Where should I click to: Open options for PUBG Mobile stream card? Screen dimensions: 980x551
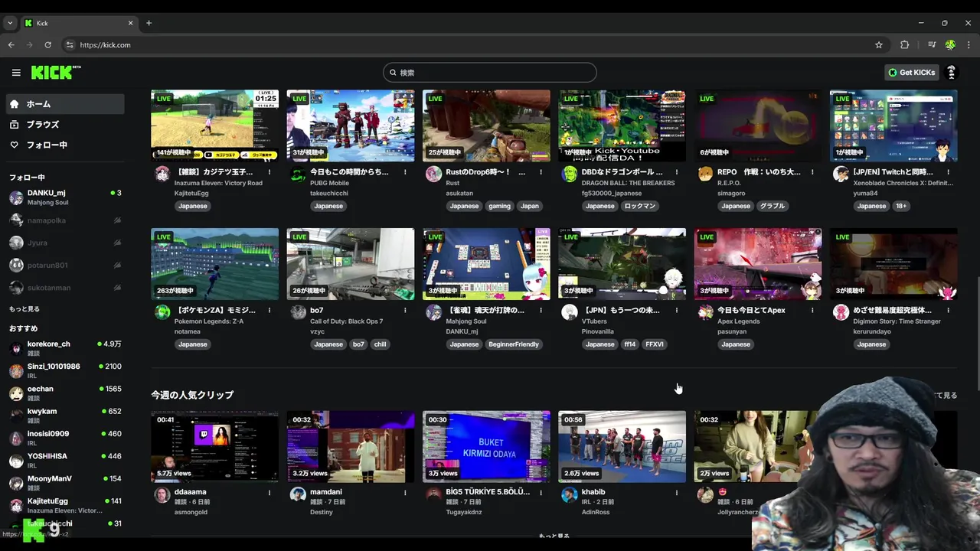[x=405, y=172]
